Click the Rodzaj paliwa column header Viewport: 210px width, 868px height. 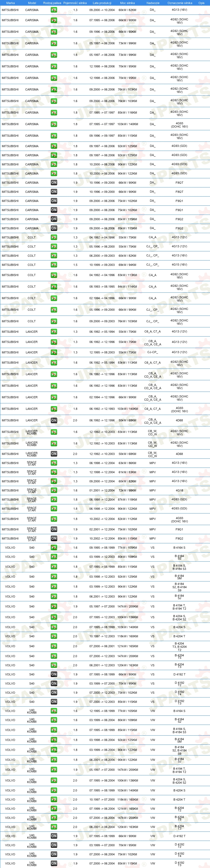[52, 3]
